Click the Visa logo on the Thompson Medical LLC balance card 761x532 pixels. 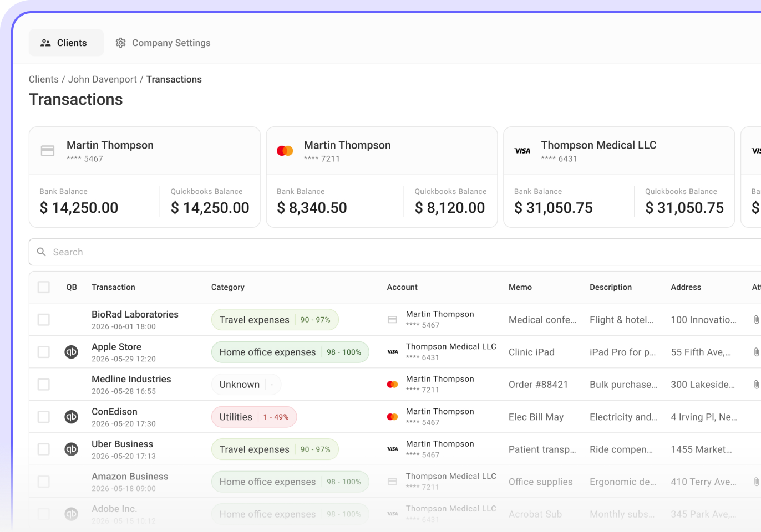coord(522,151)
